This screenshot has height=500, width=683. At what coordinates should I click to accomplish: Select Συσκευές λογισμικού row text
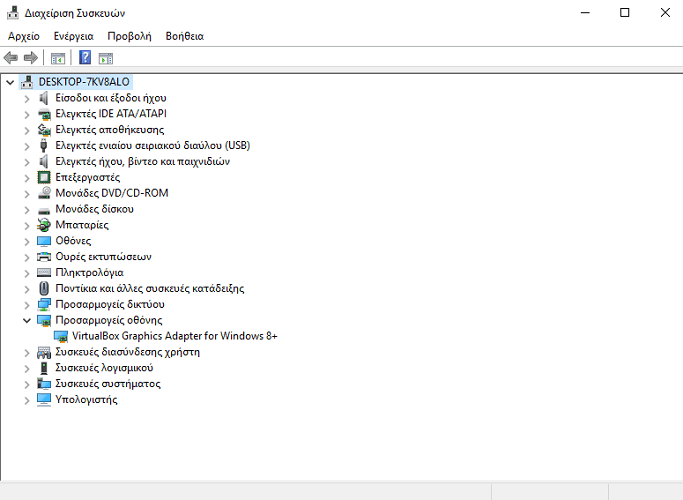(x=104, y=368)
